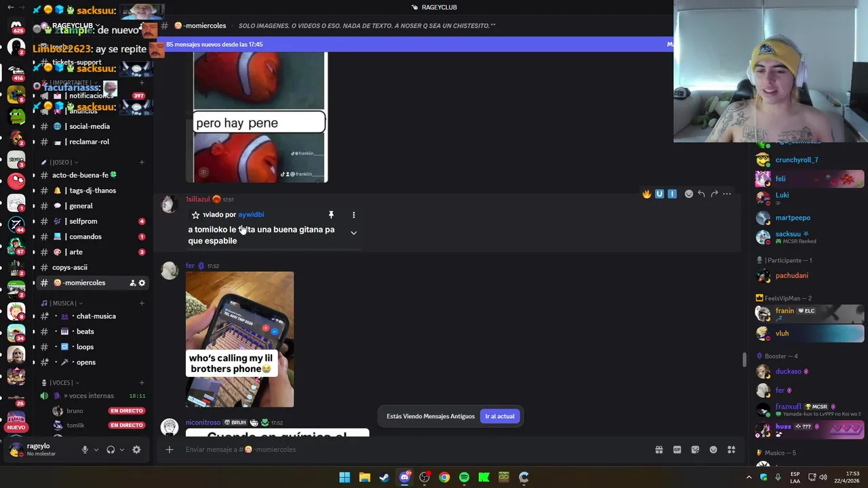Open the output device options arrow beside the headphones

point(122,449)
